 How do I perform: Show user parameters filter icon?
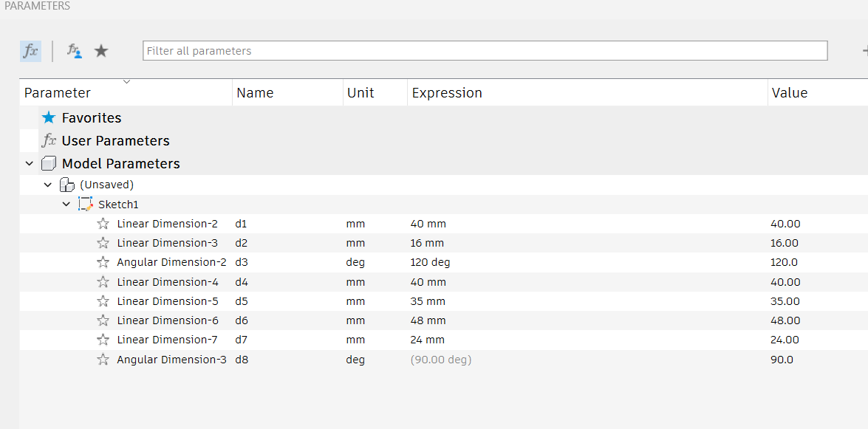(75, 51)
